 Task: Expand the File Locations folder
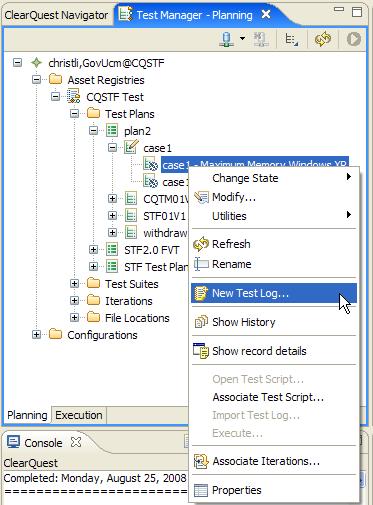pos(74,318)
